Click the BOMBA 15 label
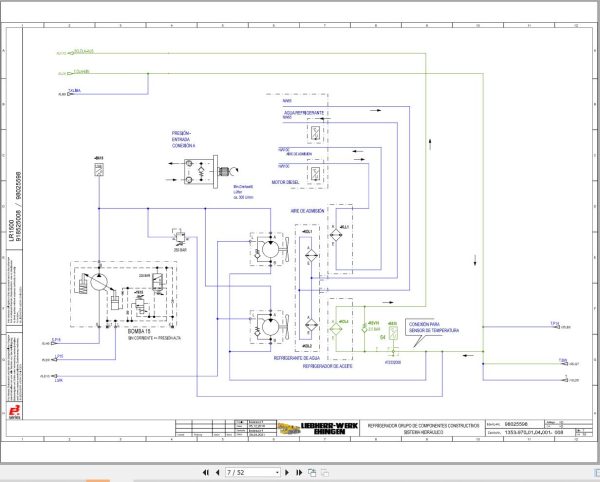Image resolution: width=600 pixels, height=482 pixels. pyautogui.click(x=139, y=331)
